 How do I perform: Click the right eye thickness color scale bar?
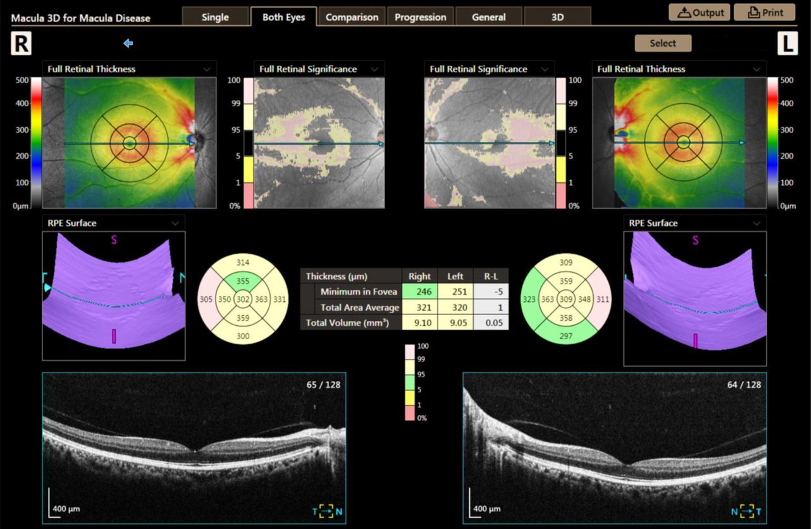36,143
